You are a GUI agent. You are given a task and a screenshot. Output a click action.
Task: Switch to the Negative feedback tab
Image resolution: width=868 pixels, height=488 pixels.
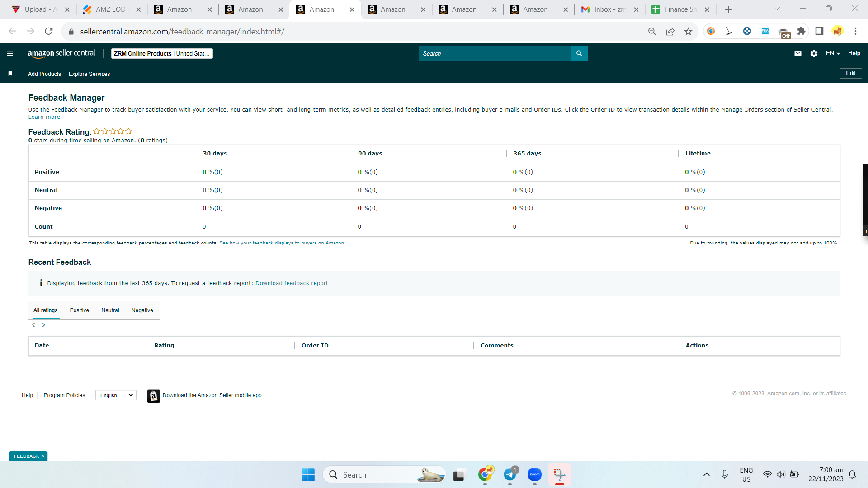[x=142, y=310]
